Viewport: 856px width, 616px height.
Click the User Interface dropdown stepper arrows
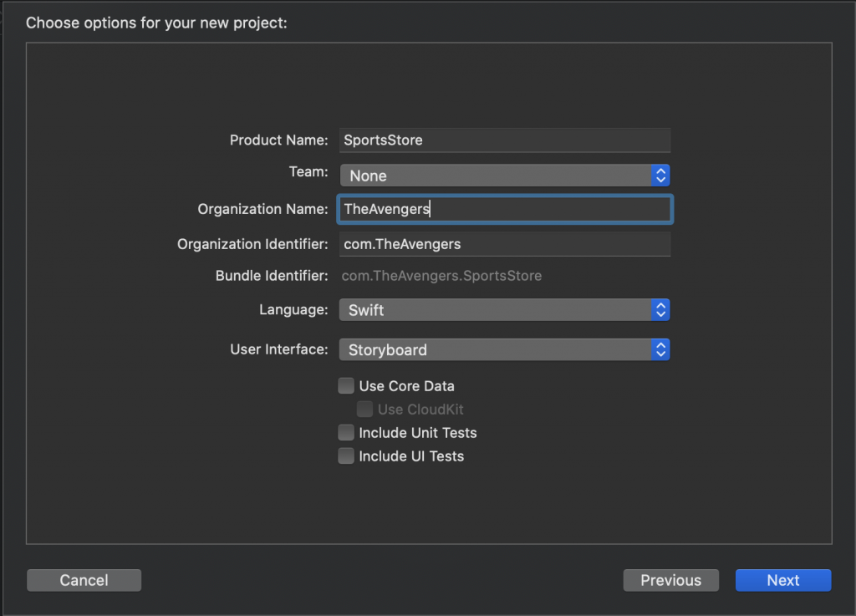click(x=660, y=349)
